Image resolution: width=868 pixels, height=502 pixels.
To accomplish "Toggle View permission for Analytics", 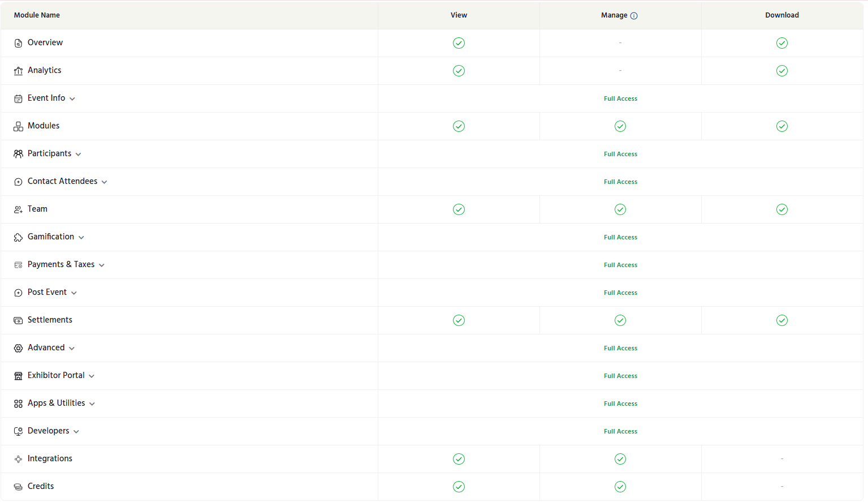I will pos(459,71).
